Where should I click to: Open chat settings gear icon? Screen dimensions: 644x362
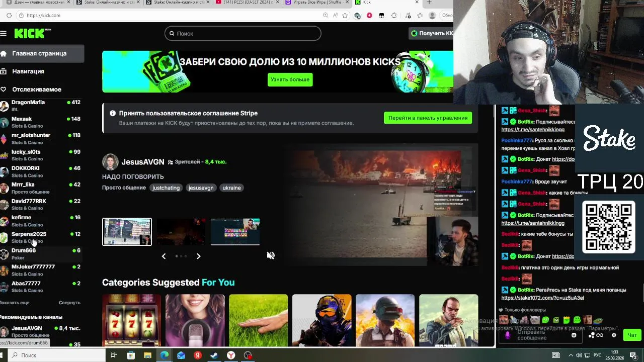(614, 335)
